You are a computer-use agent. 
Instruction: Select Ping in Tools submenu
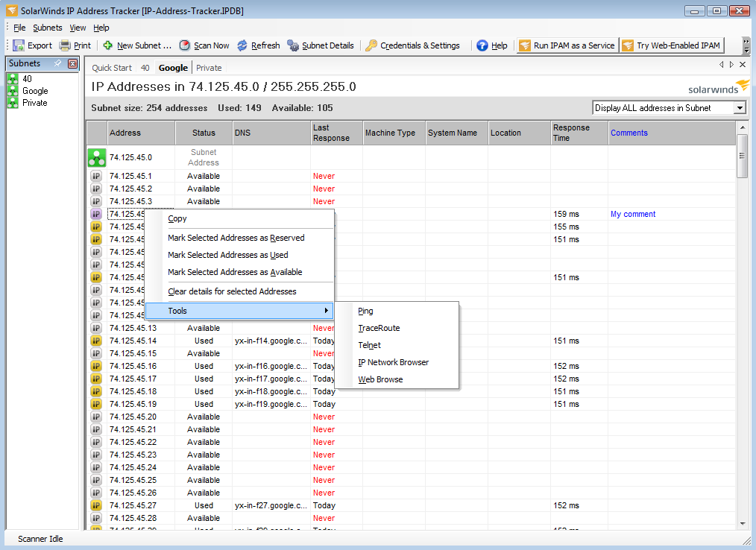click(x=397, y=312)
